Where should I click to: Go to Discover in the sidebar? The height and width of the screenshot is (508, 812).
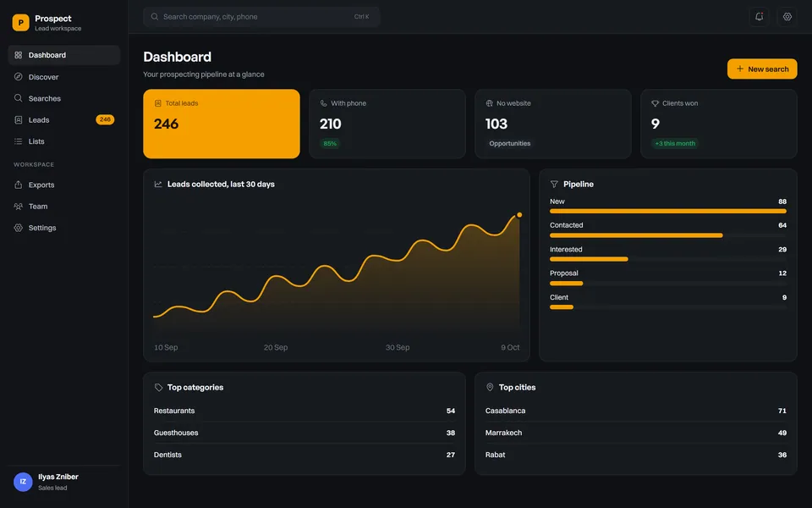pos(64,77)
